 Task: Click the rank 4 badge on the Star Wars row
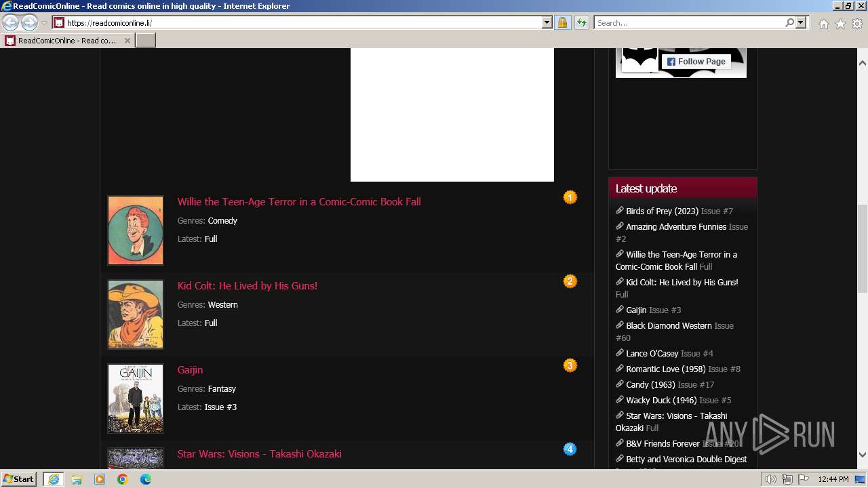570,449
